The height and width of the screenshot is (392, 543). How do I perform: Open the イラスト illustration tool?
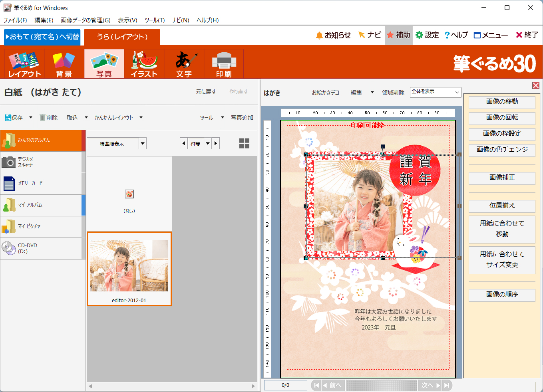pyautogui.click(x=144, y=64)
